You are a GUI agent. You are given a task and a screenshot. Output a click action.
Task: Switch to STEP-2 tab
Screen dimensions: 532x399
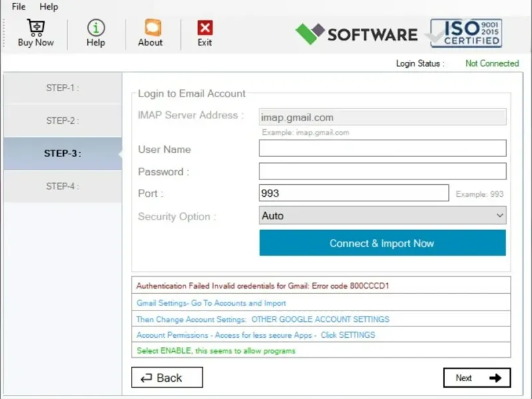click(63, 120)
